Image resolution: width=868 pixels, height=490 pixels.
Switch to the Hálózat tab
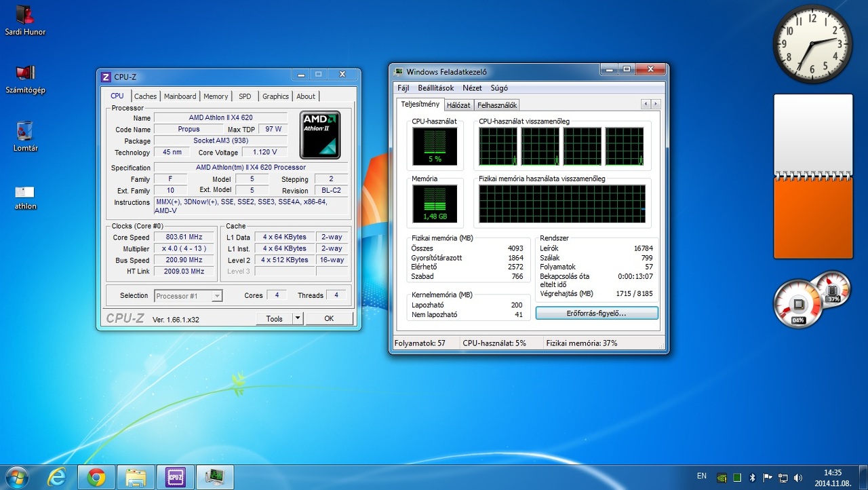(x=458, y=105)
